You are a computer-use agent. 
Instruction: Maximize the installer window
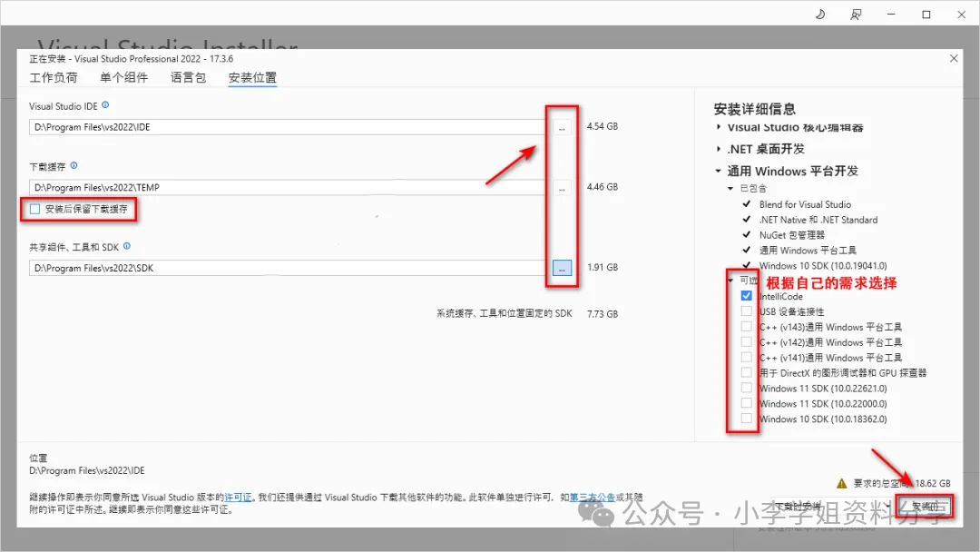pyautogui.click(x=926, y=15)
